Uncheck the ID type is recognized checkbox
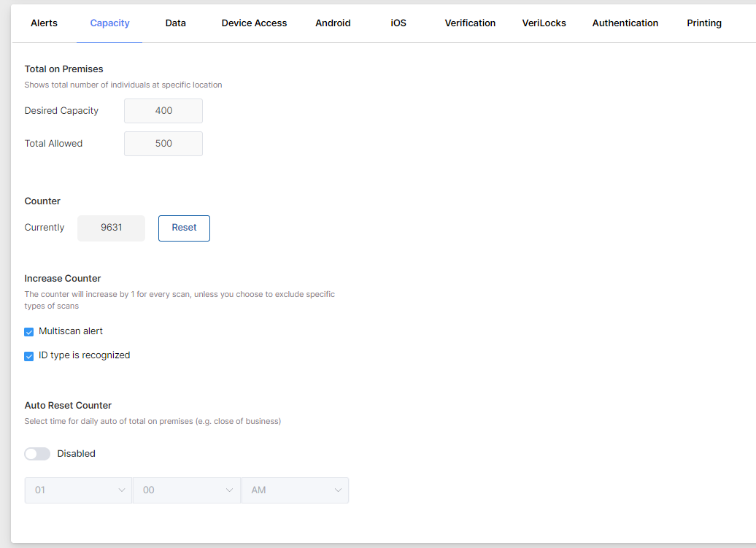Image resolution: width=756 pixels, height=548 pixels. tap(28, 355)
